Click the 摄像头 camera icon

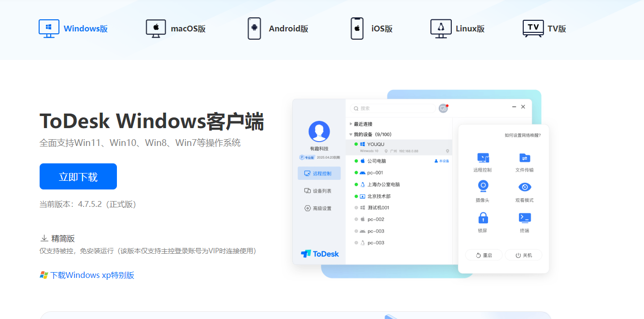483,186
